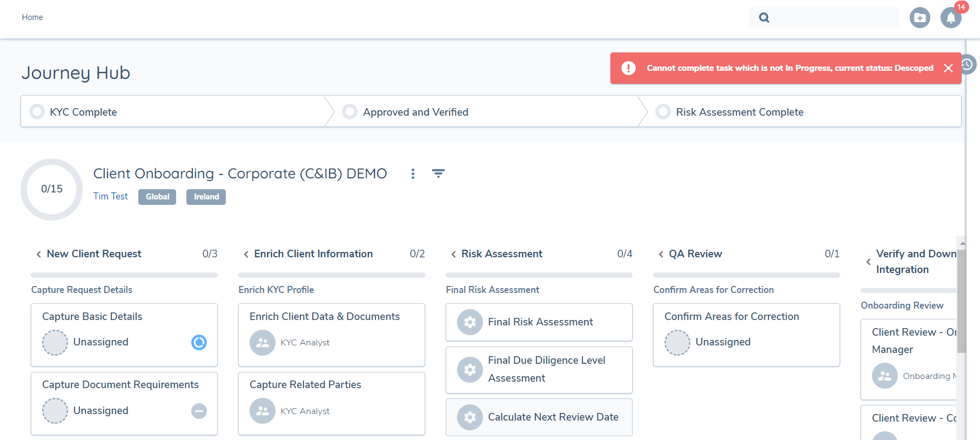Open the notifications bell

[x=950, y=18]
